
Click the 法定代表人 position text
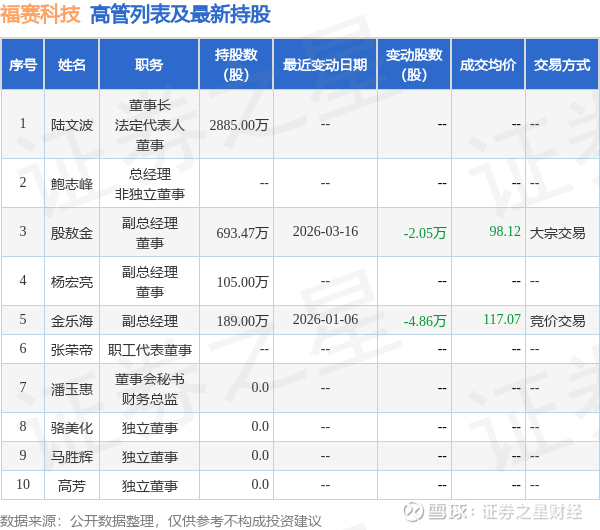(149, 125)
